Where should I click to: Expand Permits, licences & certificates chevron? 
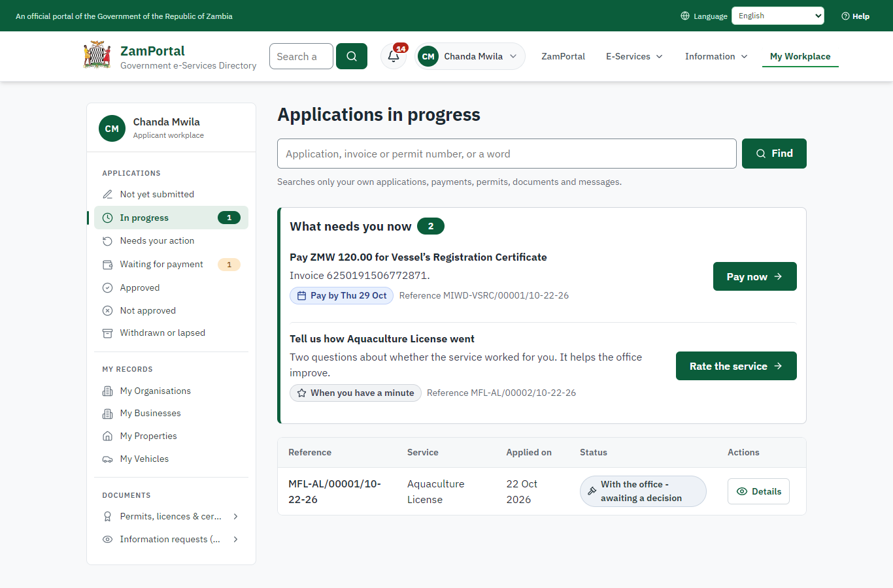pos(235,516)
